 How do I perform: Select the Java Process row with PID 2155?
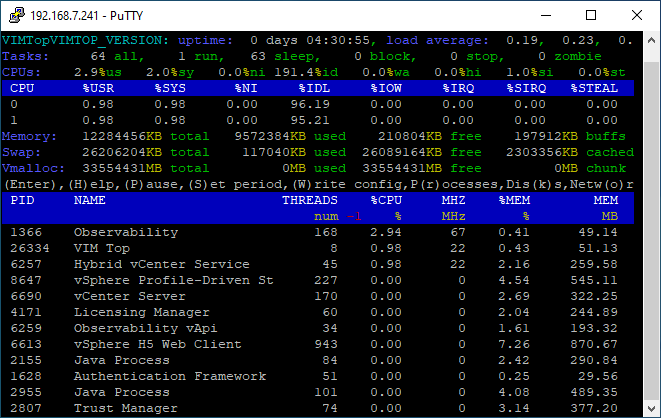318,360
